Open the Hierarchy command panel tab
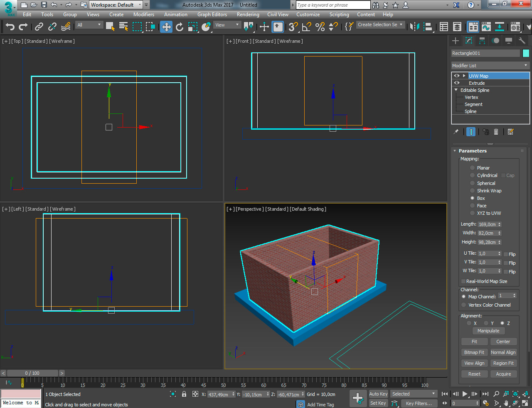 (x=482, y=41)
